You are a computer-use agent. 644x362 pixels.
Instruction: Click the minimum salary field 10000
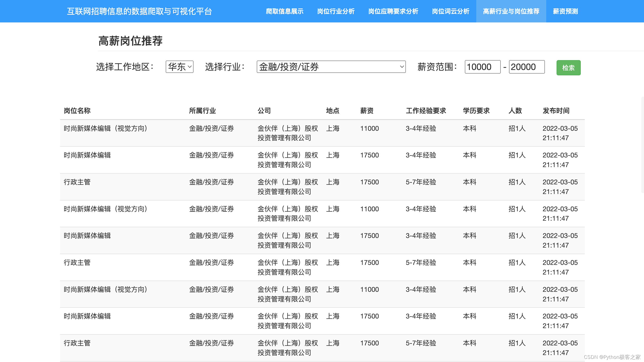tap(482, 67)
